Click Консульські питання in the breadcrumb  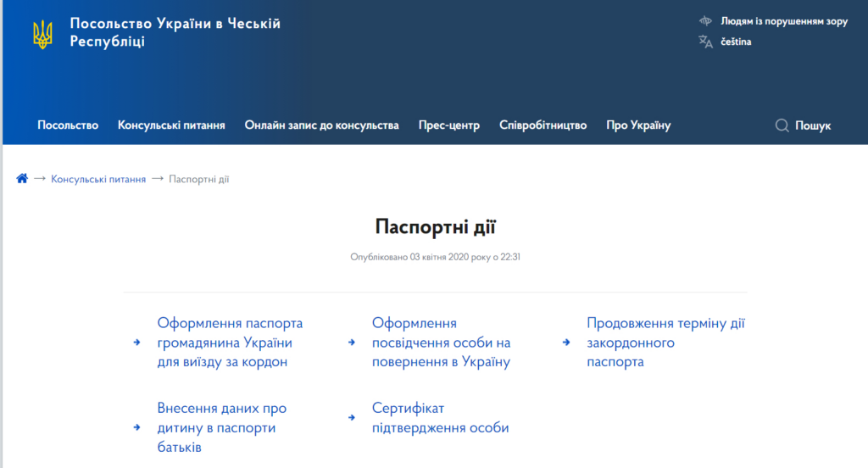(98, 179)
